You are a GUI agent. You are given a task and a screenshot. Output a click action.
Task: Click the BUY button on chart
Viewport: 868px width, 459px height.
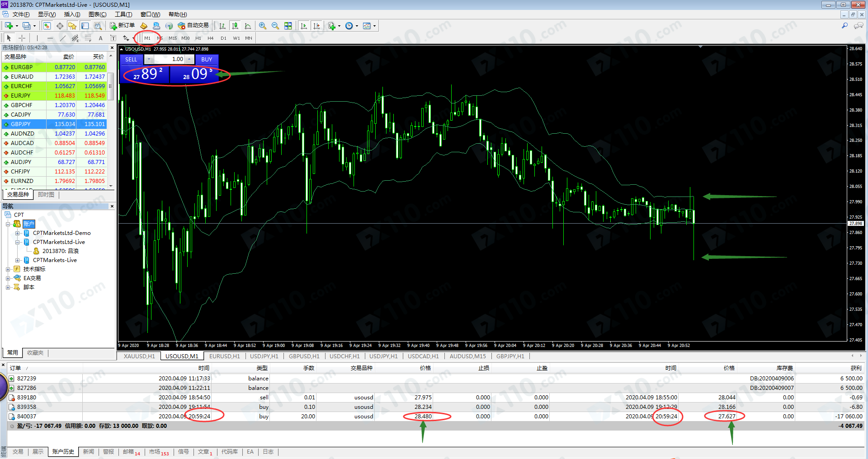[207, 59]
